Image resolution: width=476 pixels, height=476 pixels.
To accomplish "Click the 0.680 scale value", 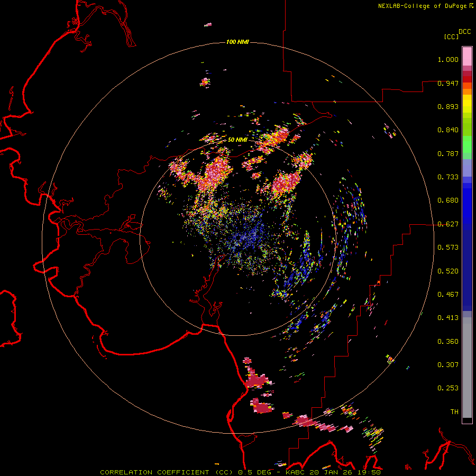I will coord(448,200).
